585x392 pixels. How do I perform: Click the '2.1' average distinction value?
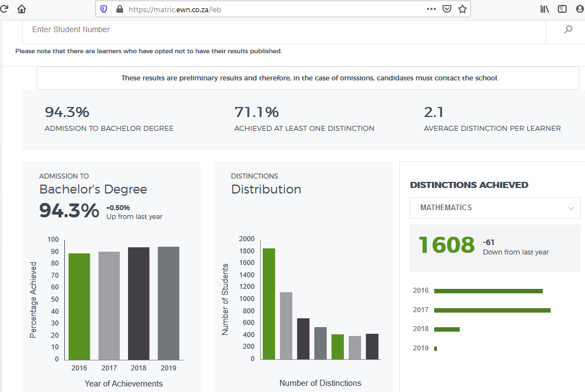(434, 112)
